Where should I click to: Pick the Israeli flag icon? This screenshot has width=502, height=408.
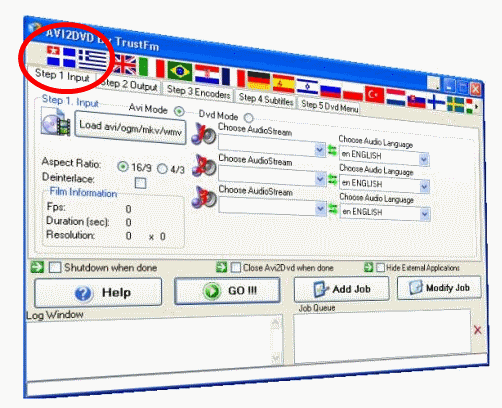coord(307,87)
